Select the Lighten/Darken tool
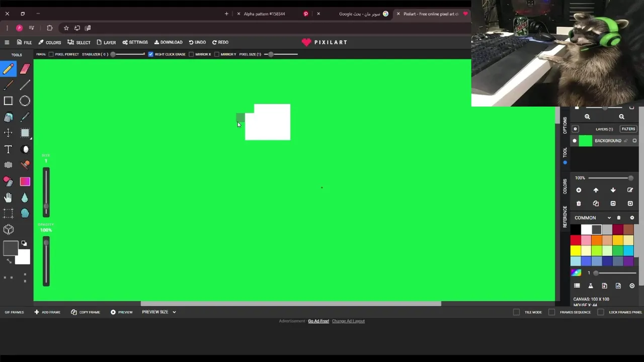Screen dimensions: 644x362 25,149
